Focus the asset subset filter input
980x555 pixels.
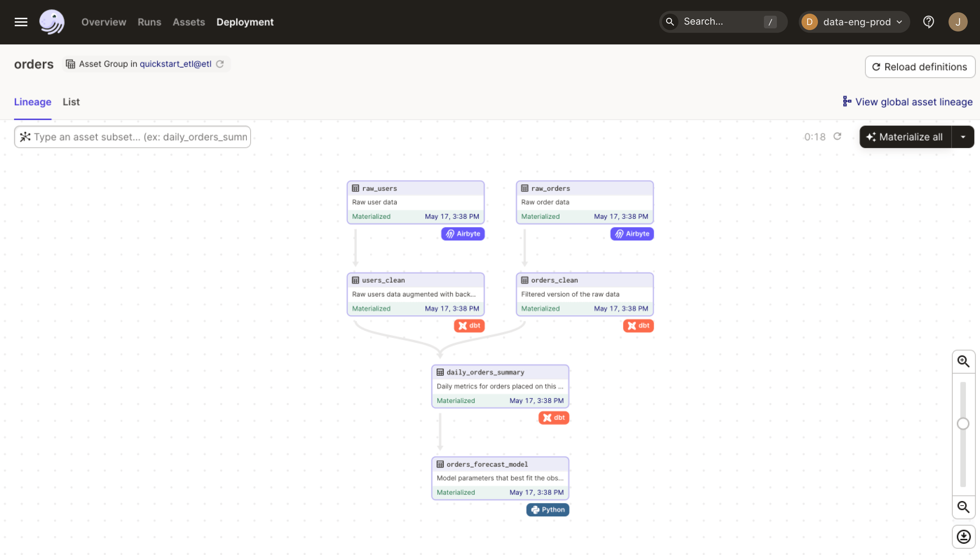click(x=137, y=137)
